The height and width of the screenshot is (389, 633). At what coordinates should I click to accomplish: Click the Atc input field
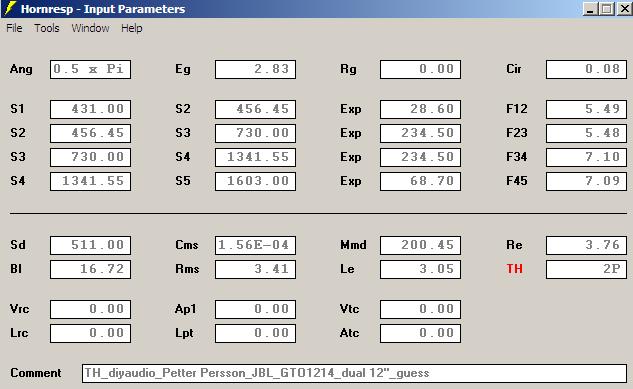[420, 333]
